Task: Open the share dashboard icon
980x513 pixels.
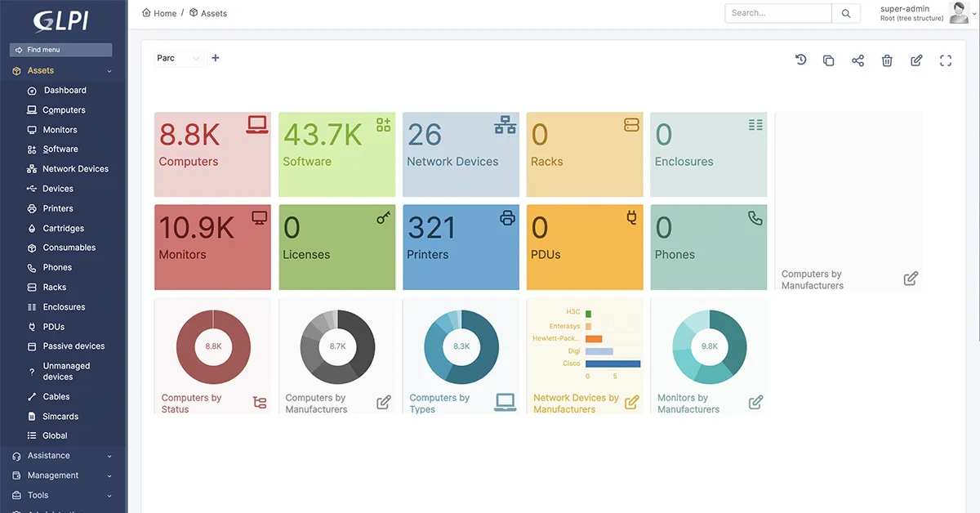Action: tap(857, 60)
